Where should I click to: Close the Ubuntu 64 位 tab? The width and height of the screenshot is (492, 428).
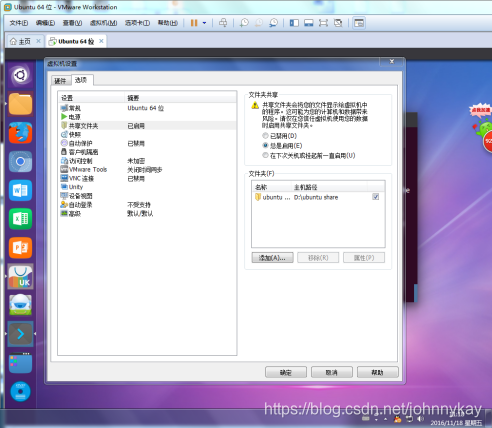click(101, 41)
